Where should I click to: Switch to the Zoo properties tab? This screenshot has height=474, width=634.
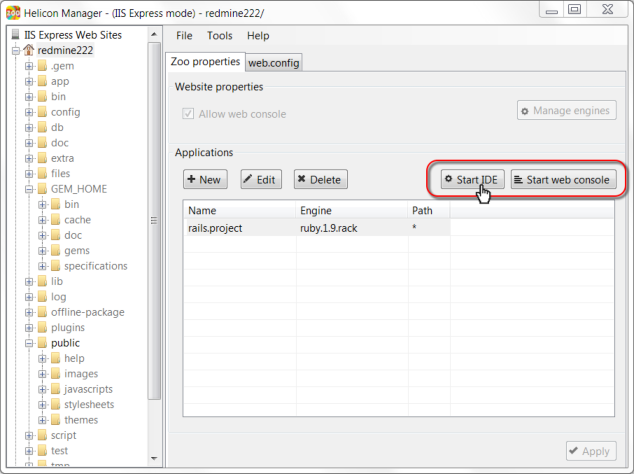coord(205,62)
